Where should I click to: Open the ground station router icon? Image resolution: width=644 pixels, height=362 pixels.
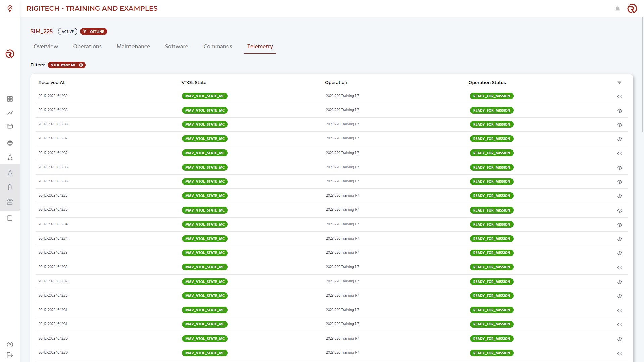click(10, 202)
